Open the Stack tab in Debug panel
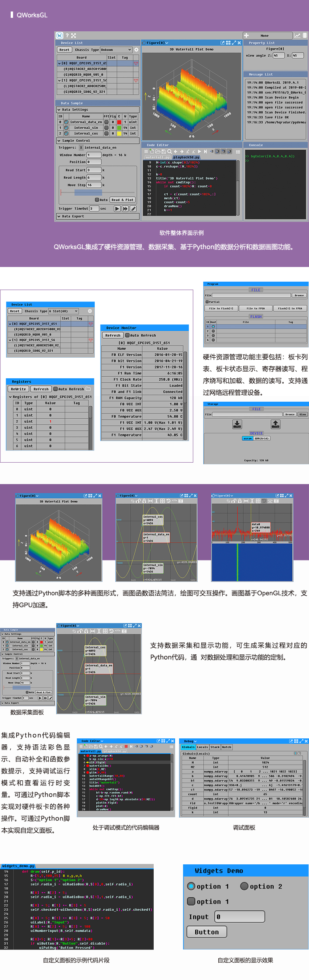Viewport: 309px width, 980px height. coord(215,747)
